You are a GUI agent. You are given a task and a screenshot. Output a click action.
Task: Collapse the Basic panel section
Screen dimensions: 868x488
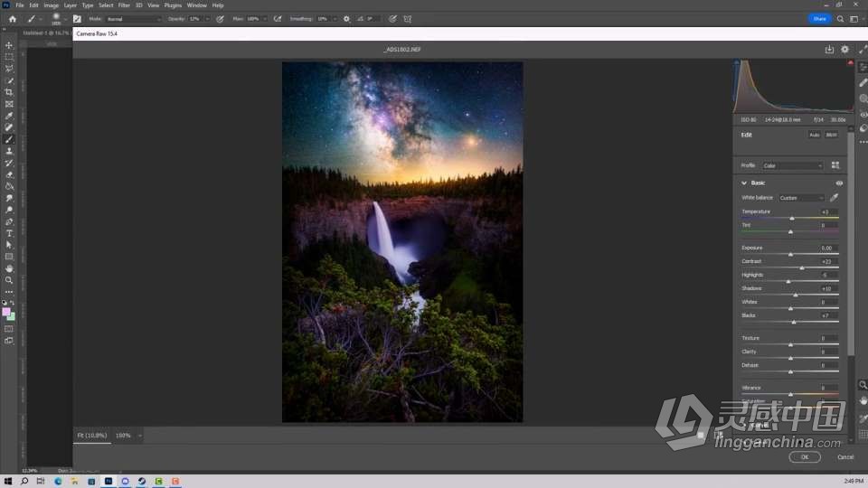[744, 183]
